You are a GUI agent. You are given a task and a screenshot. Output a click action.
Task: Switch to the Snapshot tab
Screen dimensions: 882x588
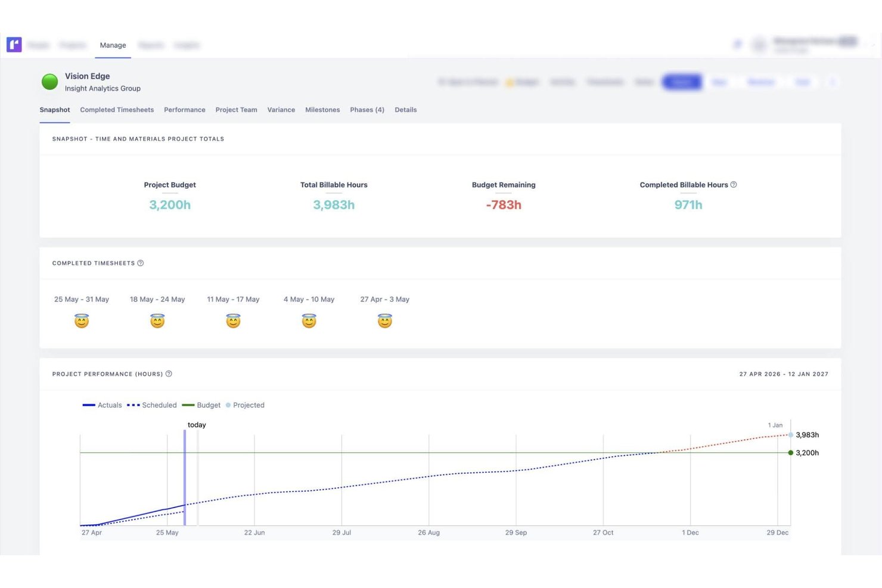click(x=55, y=110)
